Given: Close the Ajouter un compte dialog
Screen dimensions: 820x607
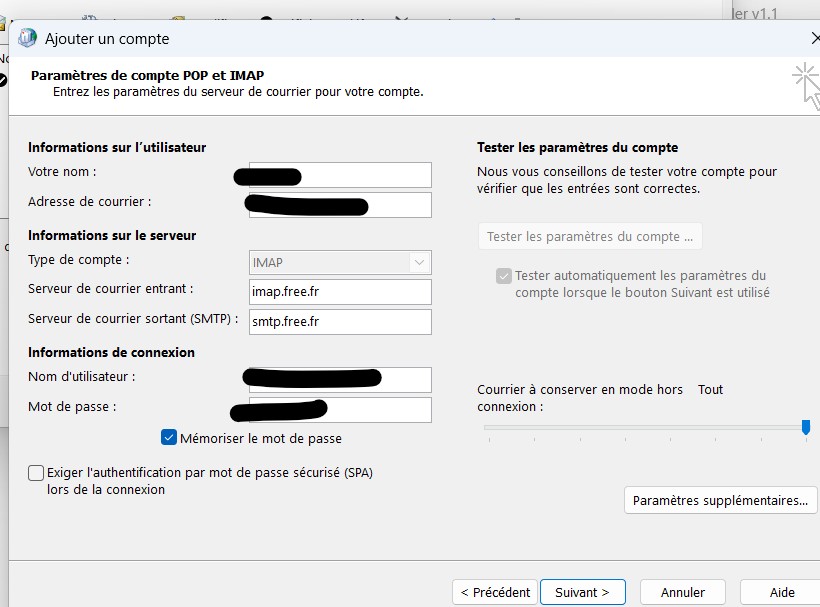Looking at the screenshot, I should 815,38.
